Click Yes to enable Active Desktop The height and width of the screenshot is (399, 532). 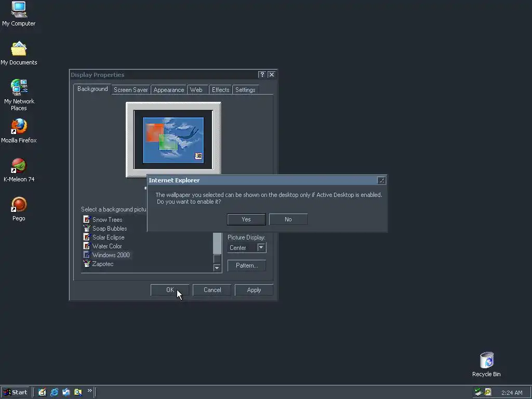point(246,219)
